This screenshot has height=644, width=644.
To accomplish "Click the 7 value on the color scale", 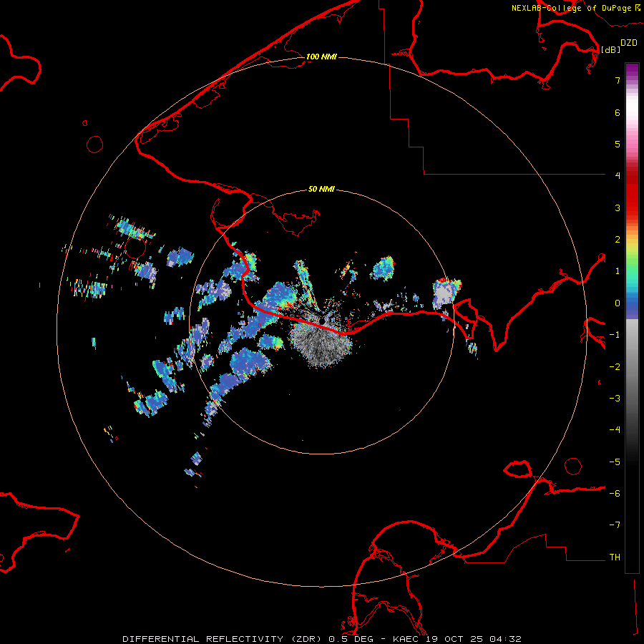I will click(x=618, y=80).
